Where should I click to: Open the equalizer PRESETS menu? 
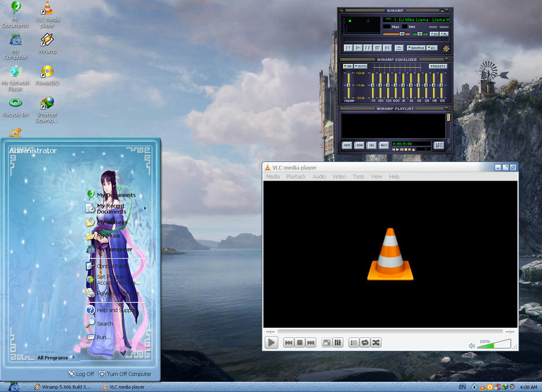pos(438,66)
